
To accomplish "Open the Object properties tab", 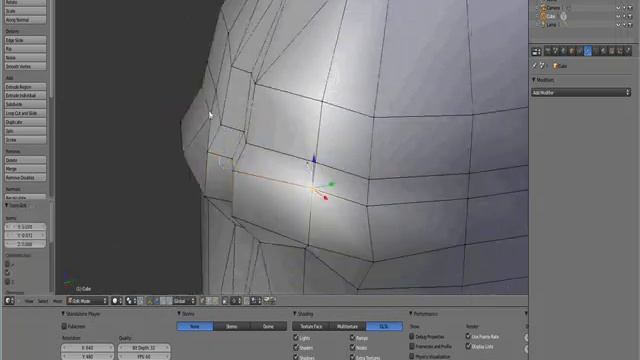I will click(572, 51).
